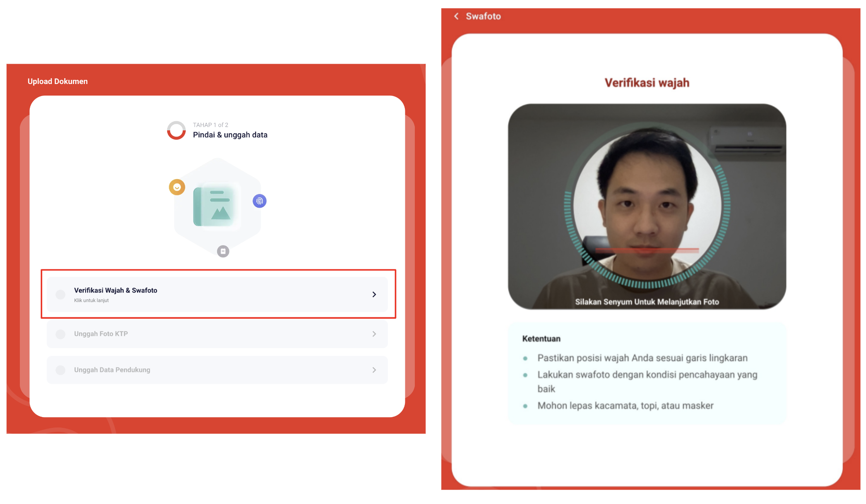The width and height of the screenshot is (866, 504).
Task: Click the Mohon lepas kacamata rule
Action: 625,406
